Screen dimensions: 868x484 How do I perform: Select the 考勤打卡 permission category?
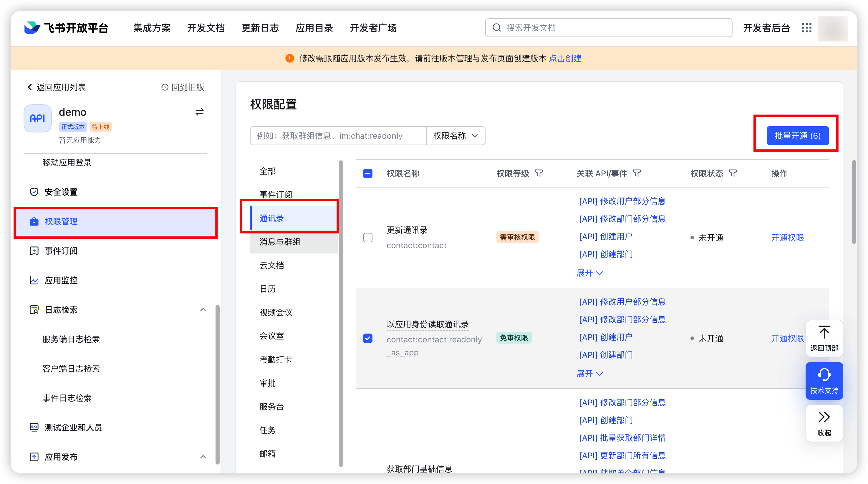click(294, 359)
